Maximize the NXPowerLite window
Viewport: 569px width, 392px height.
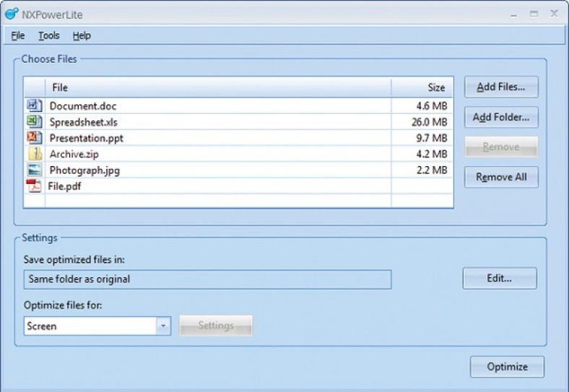(x=534, y=14)
